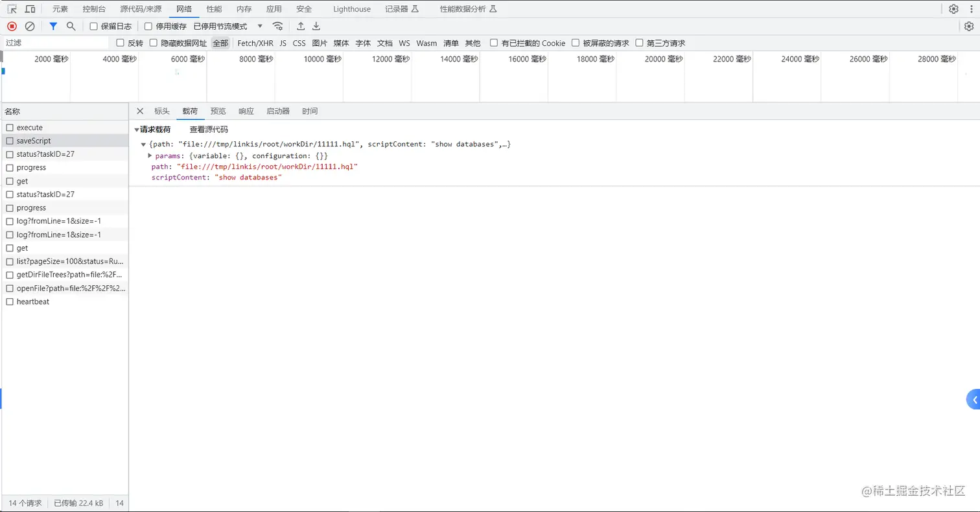
Task: Select the 全部 request type filter
Action: (220, 43)
